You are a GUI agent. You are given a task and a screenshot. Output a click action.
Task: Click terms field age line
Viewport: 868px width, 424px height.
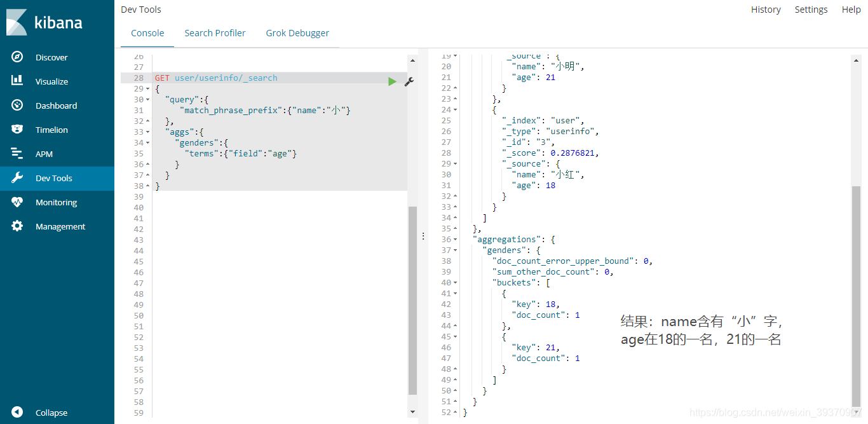coord(241,154)
